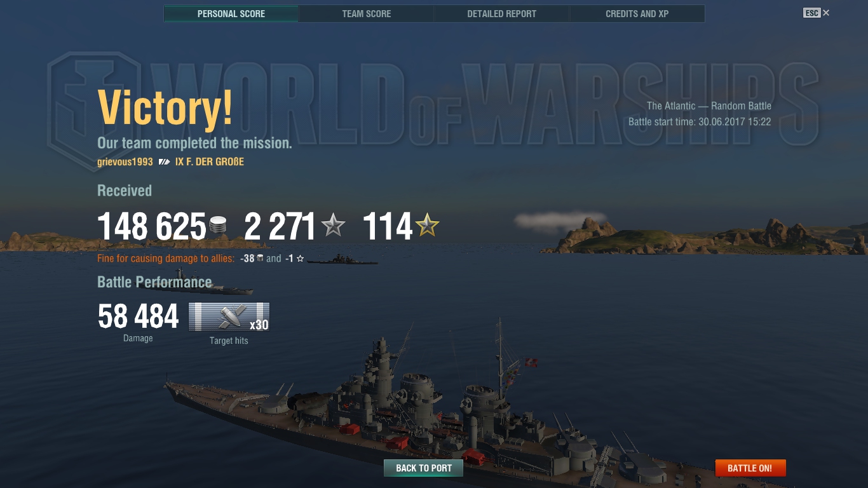The image size is (868, 488).
Task: Select the Target hits ribbon x30
Action: coord(229,317)
